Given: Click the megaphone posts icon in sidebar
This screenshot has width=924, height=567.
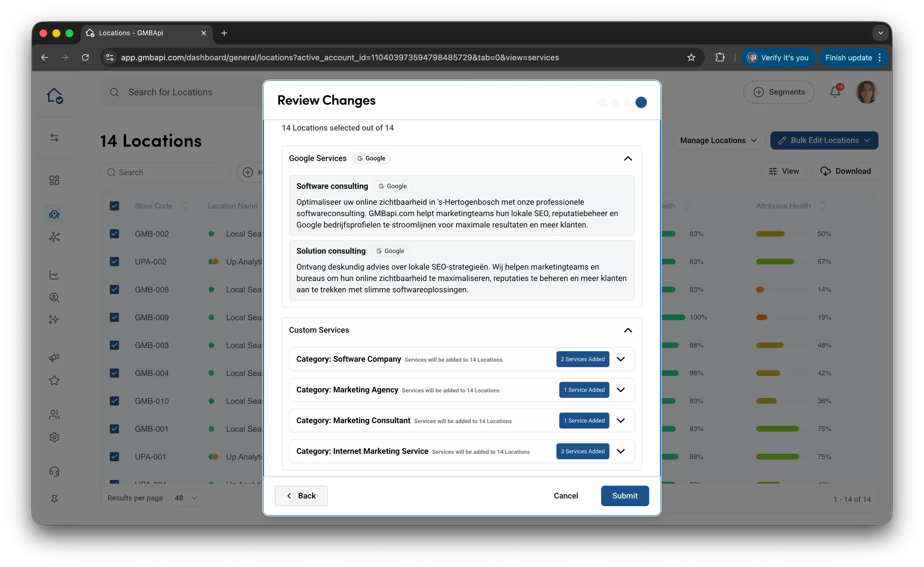Looking at the screenshot, I should pyautogui.click(x=54, y=357).
